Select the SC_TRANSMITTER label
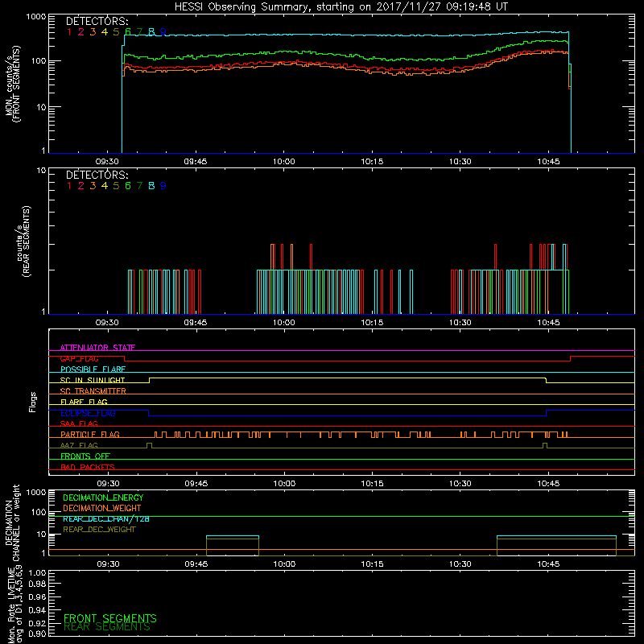Image resolution: width=644 pixels, height=644 pixels. 93,391
